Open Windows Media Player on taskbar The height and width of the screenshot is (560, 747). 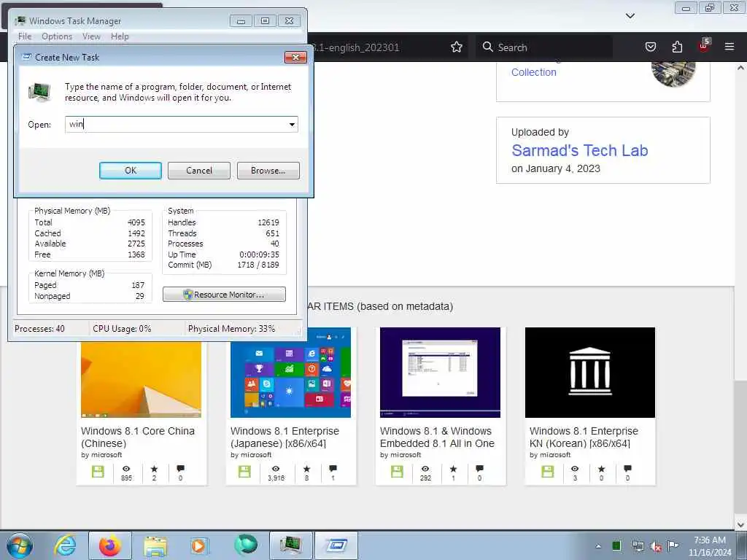click(x=199, y=545)
